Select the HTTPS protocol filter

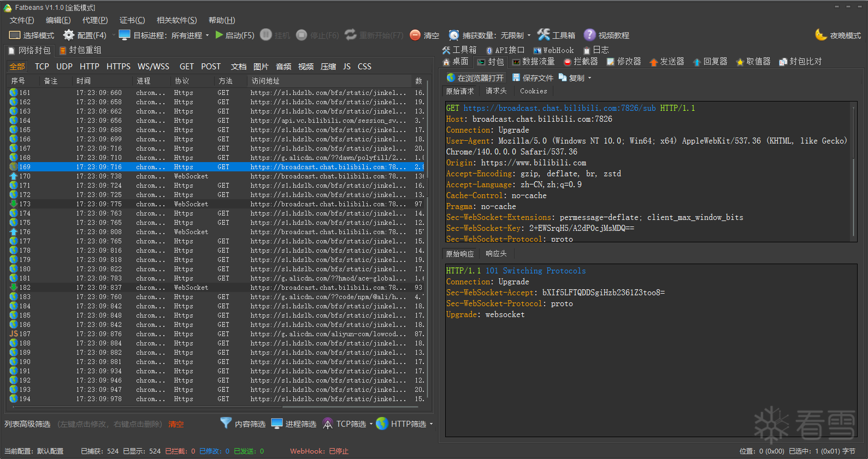tap(118, 67)
